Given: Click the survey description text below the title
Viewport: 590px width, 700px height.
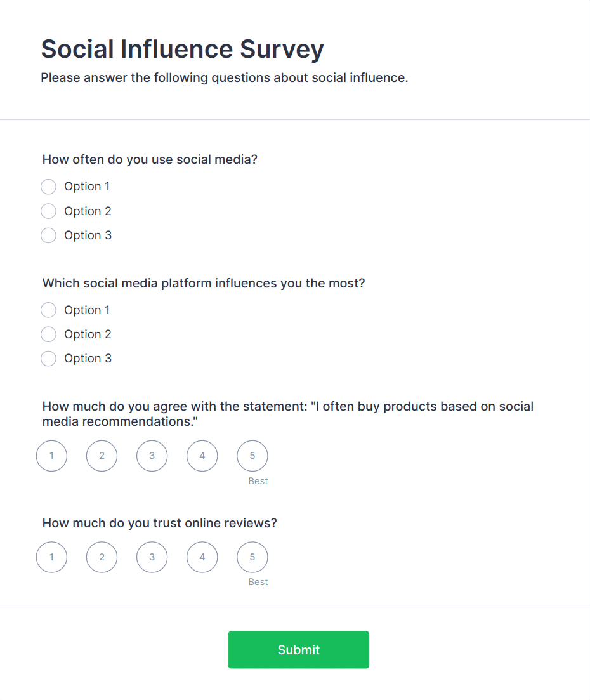Looking at the screenshot, I should point(224,78).
